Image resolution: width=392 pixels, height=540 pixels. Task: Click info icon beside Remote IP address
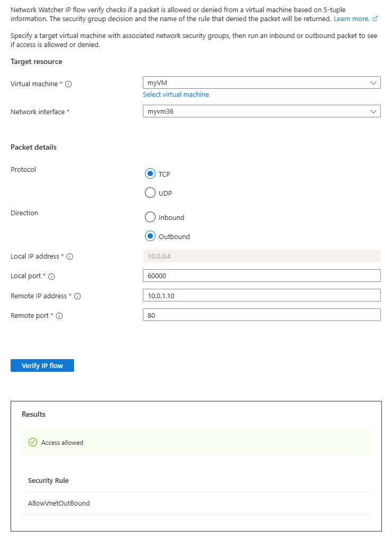(77, 296)
